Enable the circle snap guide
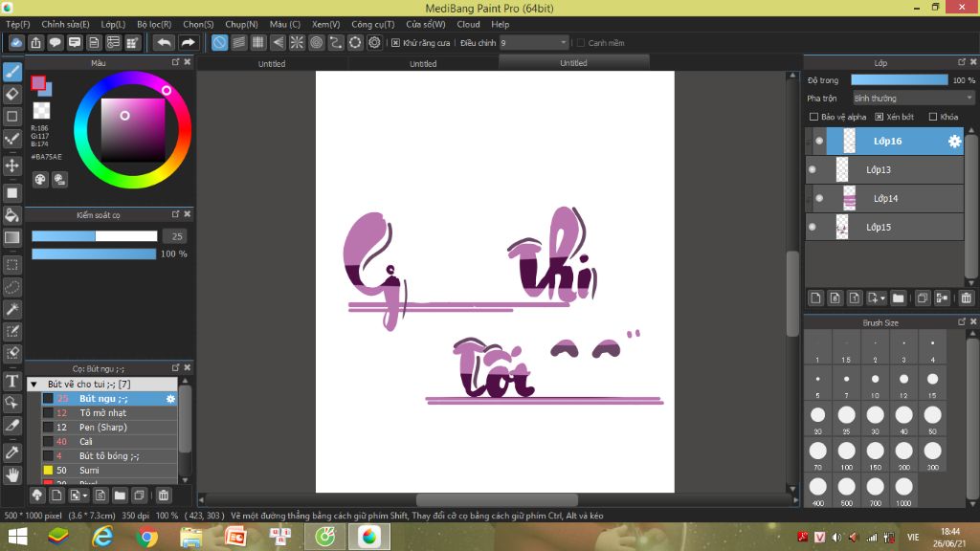This screenshot has width=980, height=551. point(316,42)
